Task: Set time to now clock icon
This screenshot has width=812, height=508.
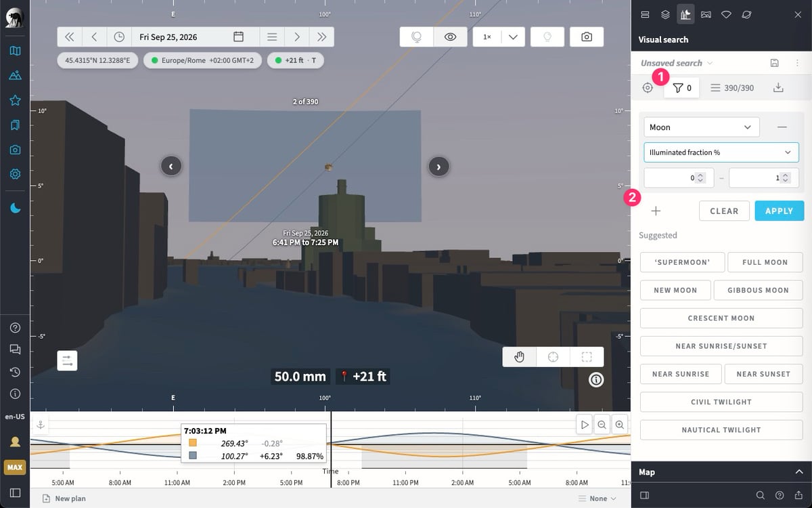Action: tap(119, 37)
